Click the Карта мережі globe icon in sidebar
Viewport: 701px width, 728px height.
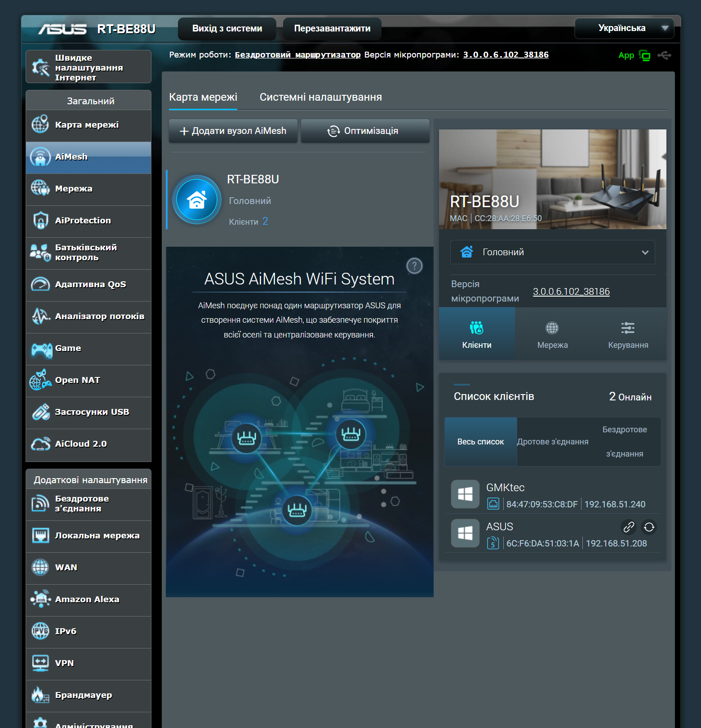40,124
